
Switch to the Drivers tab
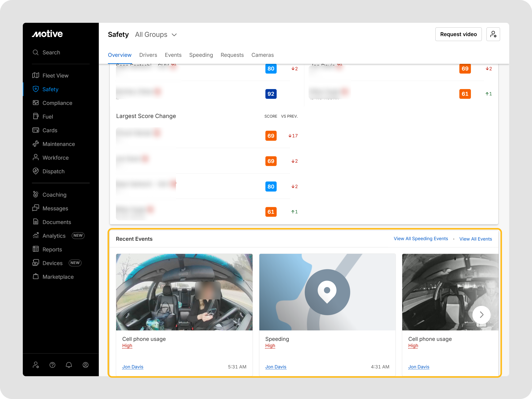(x=148, y=55)
